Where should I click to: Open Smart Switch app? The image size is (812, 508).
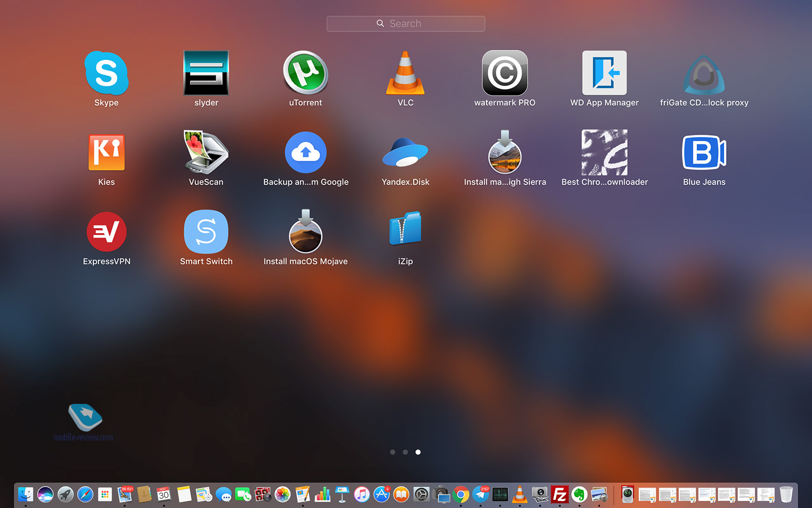(x=206, y=232)
